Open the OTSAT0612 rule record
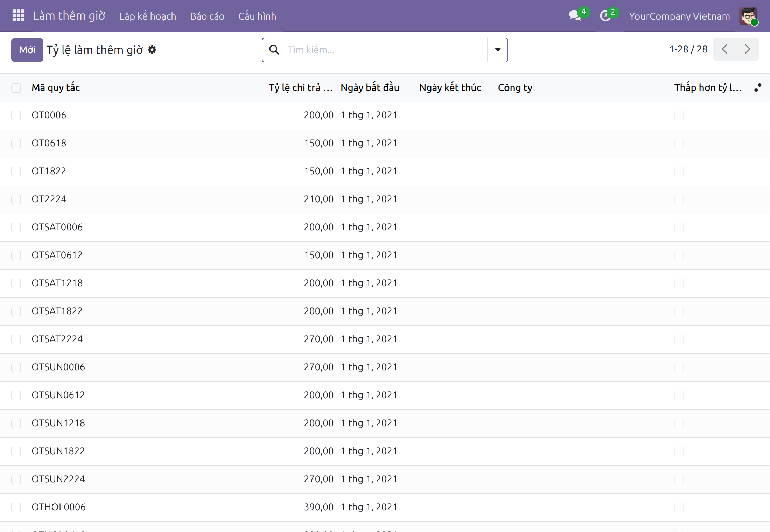 point(57,255)
